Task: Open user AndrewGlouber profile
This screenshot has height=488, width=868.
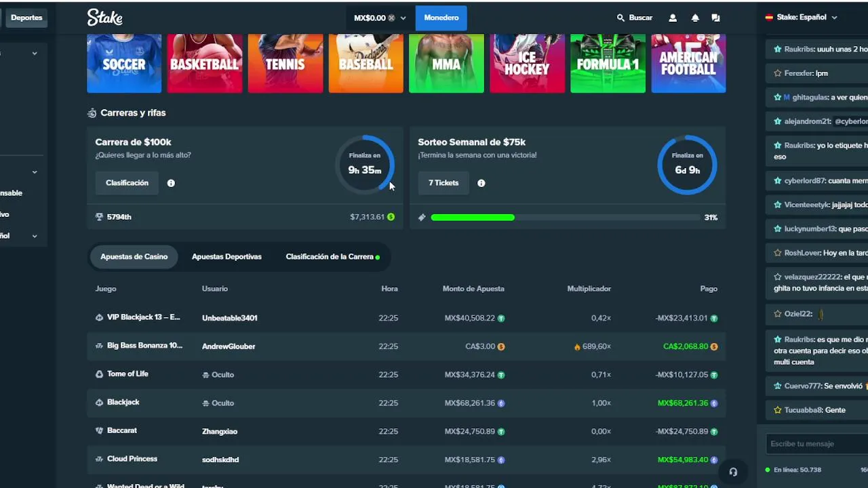Action: [229, 346]
